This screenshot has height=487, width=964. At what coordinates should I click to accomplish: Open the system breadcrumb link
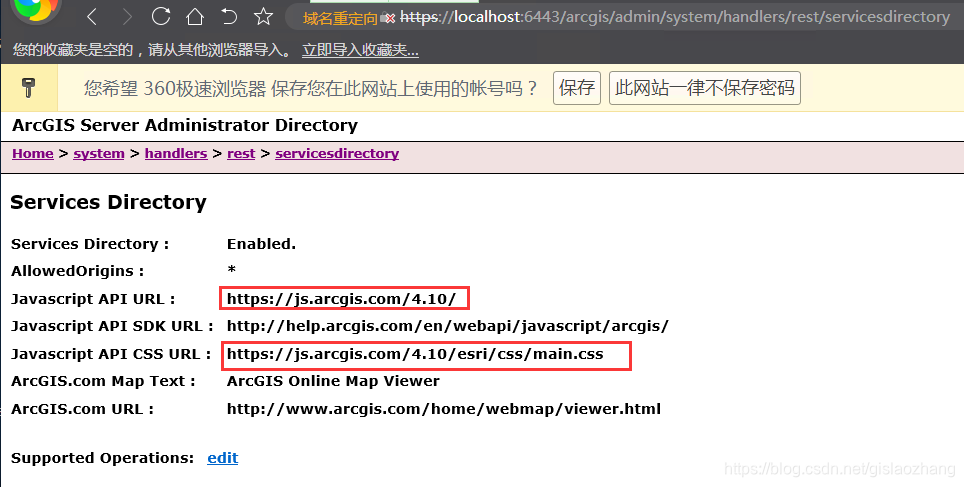coord(99,154)
